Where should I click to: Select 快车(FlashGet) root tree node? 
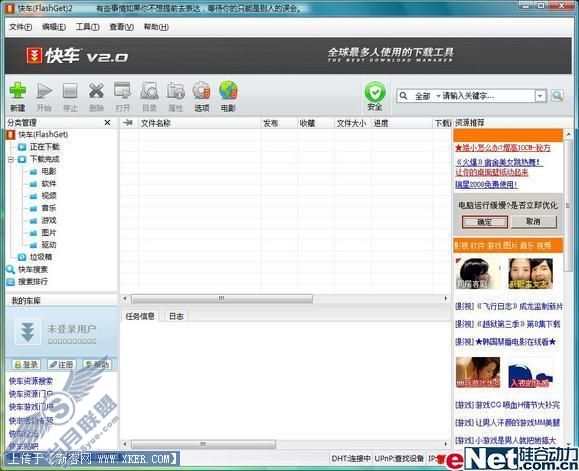(x=43, y=134)
